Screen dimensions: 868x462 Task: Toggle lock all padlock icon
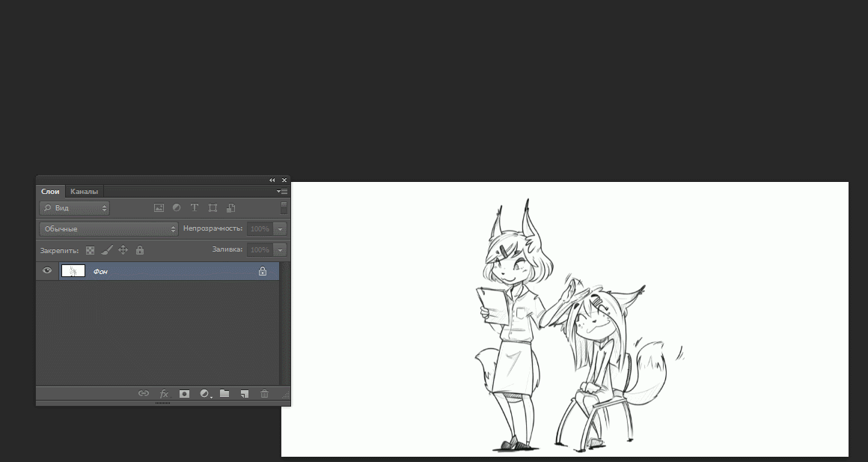pos(140,250)
